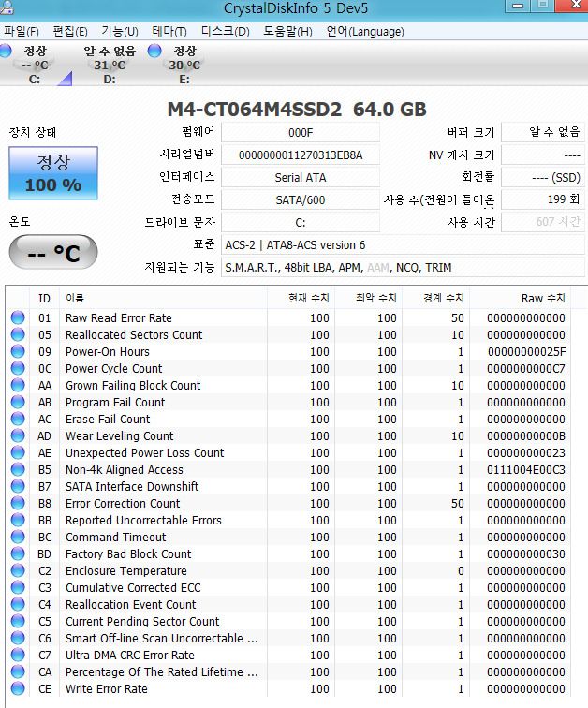
Task: Click the 현재 수치 column header
Action: point(301,299)
